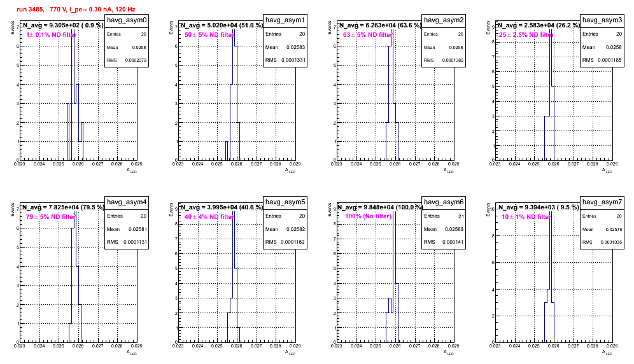
Task: Click the Events axis title of havg_asym0
Action: click(x=13, y=27)
